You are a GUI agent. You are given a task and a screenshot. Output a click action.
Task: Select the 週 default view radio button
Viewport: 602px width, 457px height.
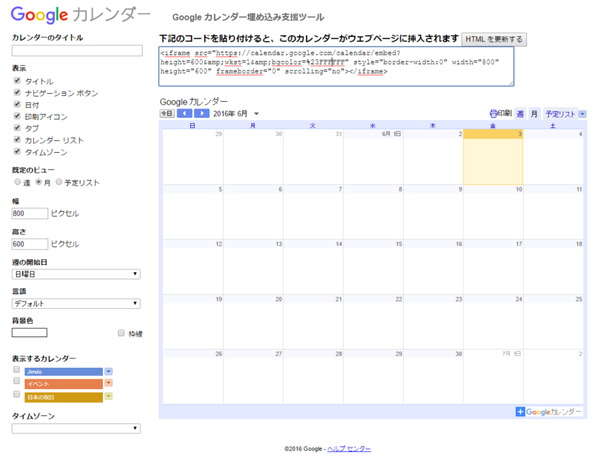[x=17, y=182]
